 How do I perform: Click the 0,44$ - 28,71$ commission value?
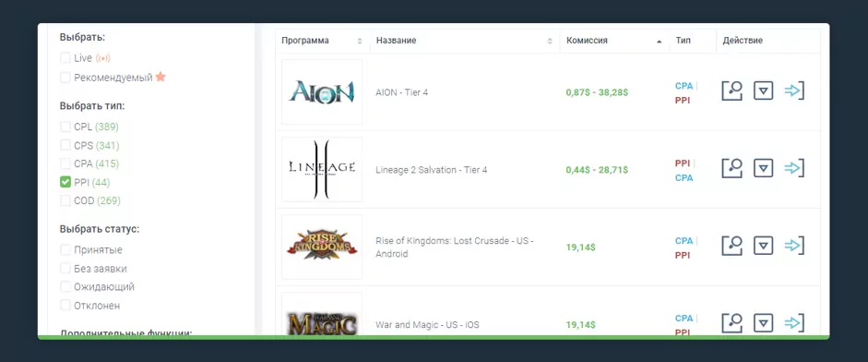click(597, 170)
